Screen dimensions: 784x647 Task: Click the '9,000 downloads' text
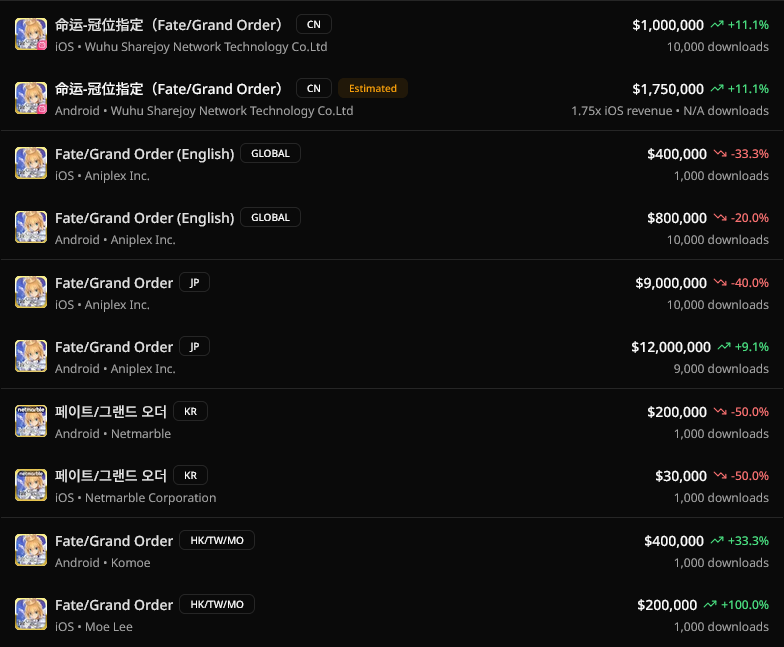(x=721, y=368)
